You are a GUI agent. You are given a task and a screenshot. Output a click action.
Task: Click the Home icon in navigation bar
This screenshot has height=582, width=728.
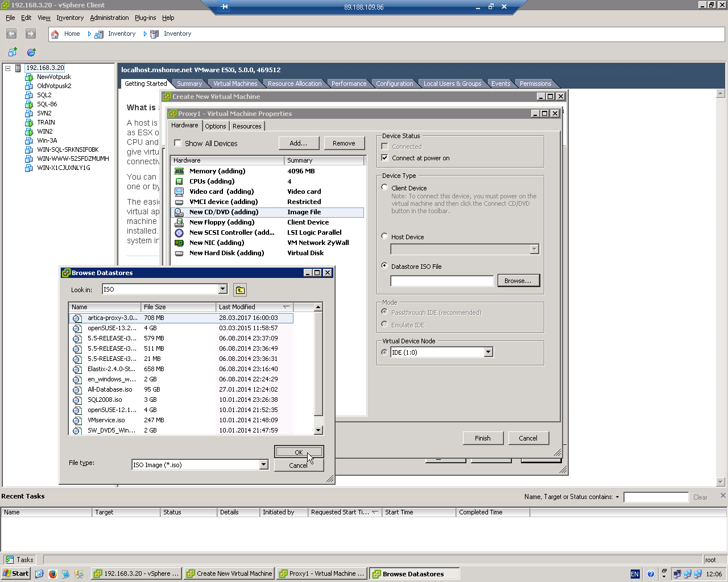(55, 34)
